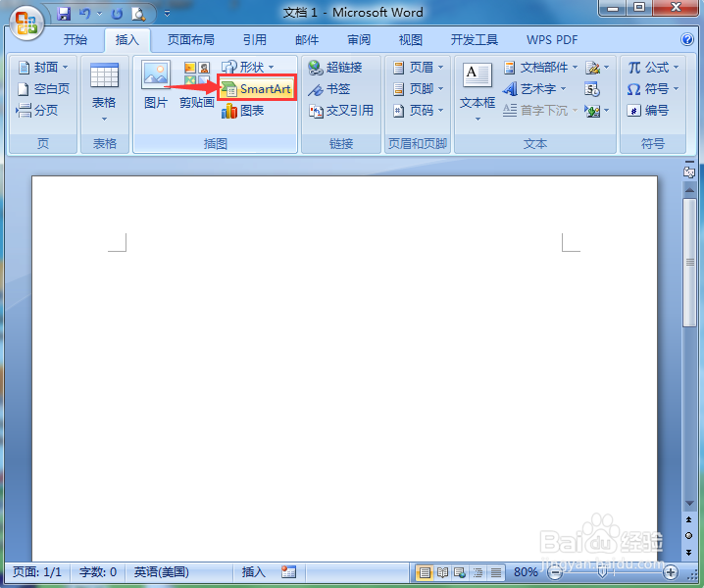704x588 pixels.
Task: Open the select browse object button
Action: 688,536
